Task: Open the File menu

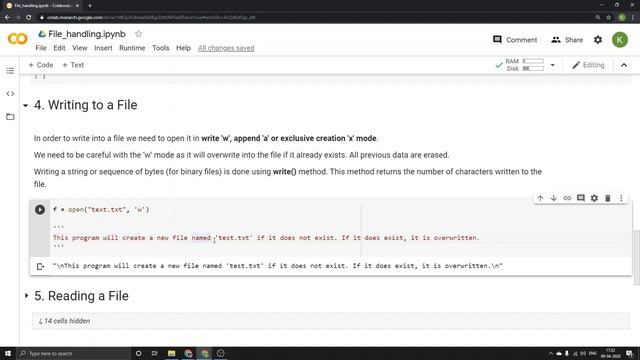Action: point(41,48)
